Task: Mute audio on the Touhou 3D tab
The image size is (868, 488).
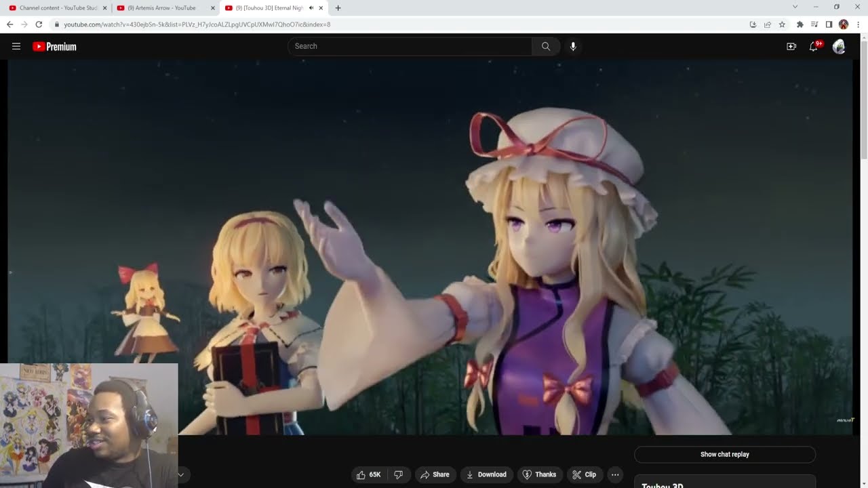Action: coord(311,8)
